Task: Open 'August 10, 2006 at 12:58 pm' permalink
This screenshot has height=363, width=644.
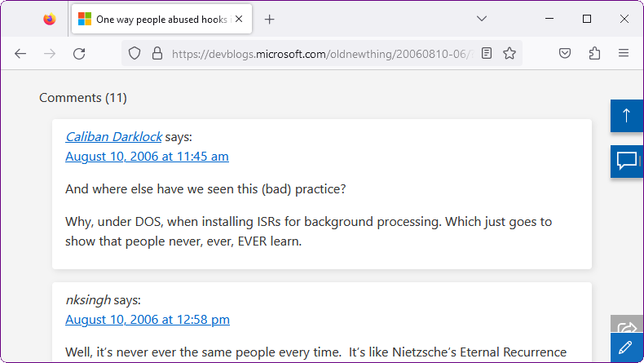Action: pos(148,320)
